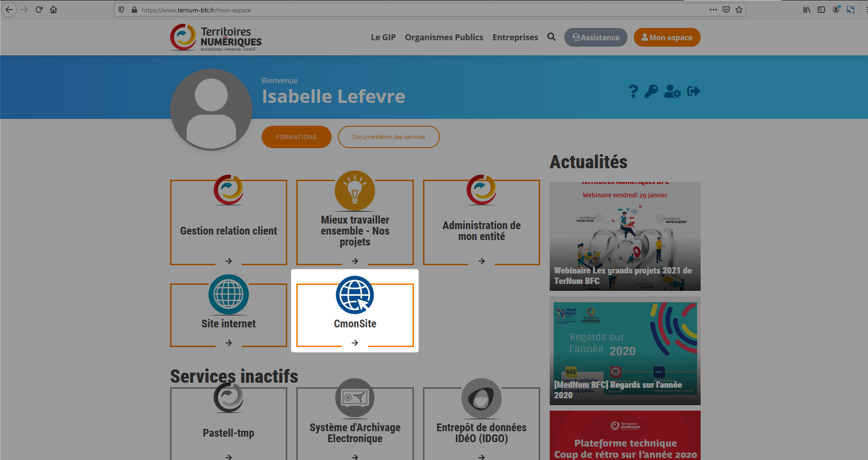Open the site search magnifier
The width and height of the screenshot is (868, 460).
[x=552, y=37]
